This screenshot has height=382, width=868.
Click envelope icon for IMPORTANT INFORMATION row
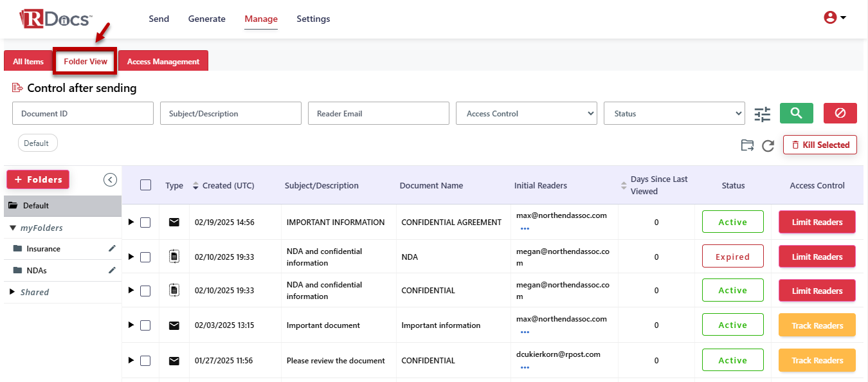(174, 223)
